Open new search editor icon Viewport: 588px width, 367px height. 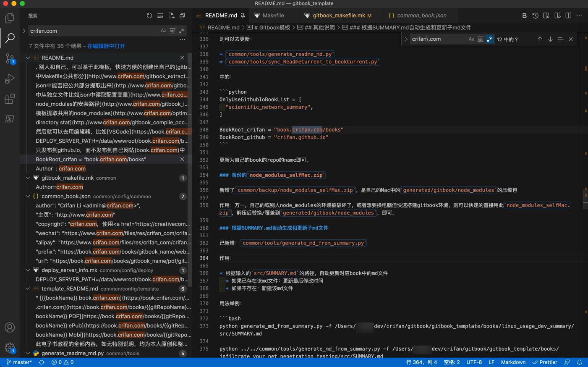coord(171,16)
